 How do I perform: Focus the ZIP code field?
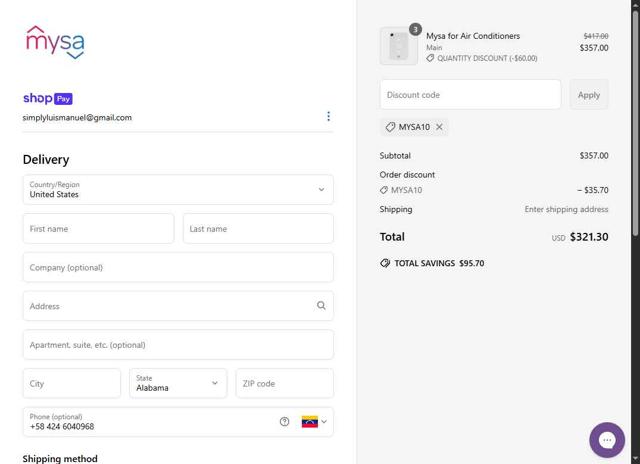284,383
